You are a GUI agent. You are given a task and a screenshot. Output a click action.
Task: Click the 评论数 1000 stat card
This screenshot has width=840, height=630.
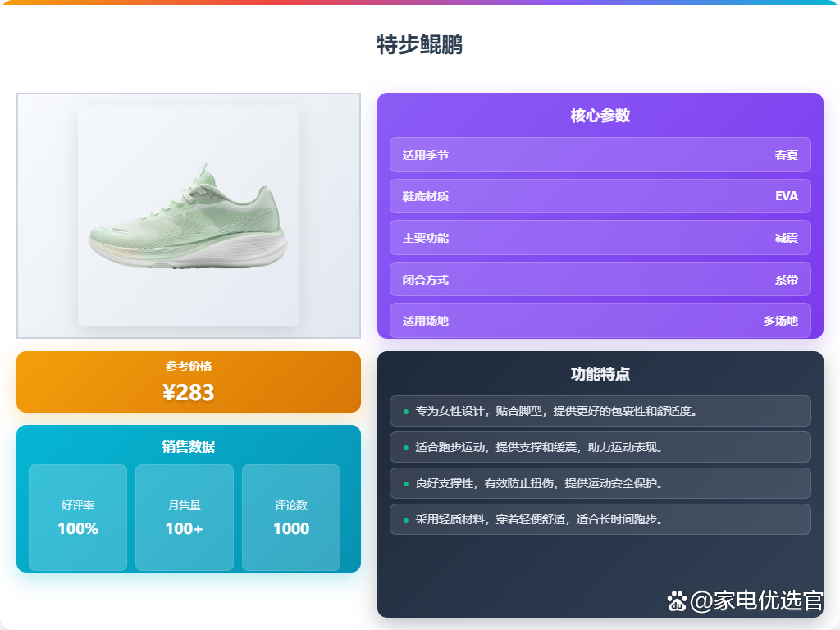click(291, 518)
